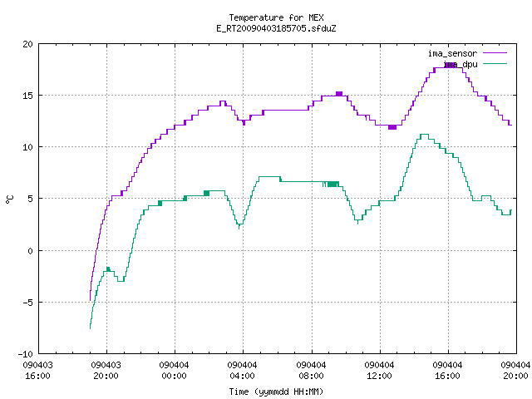Click the chart title 'Temperature for MEX'
This screenshot has height=399, width=532.
pyautogui.click(x=276, y=17)
